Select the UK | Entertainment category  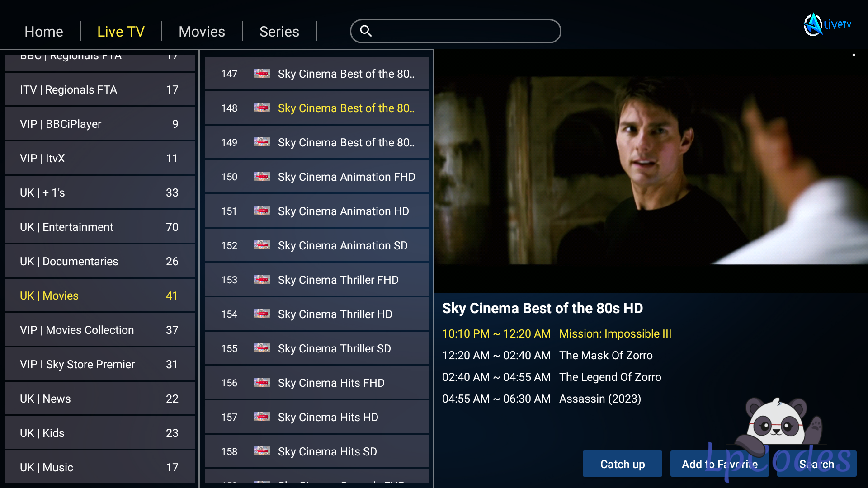(x=99, y=227)
